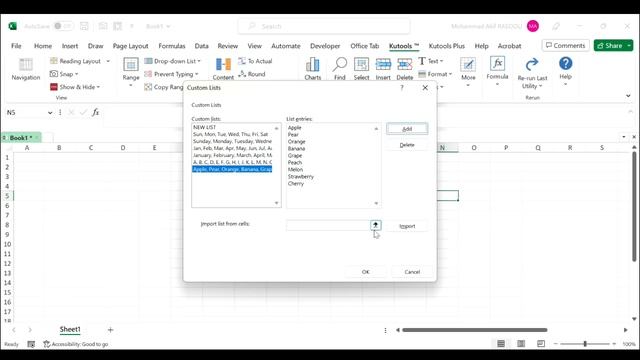Screen dimensions: 640x360
Task: Click the user account avatar
Action: (533, 26)
